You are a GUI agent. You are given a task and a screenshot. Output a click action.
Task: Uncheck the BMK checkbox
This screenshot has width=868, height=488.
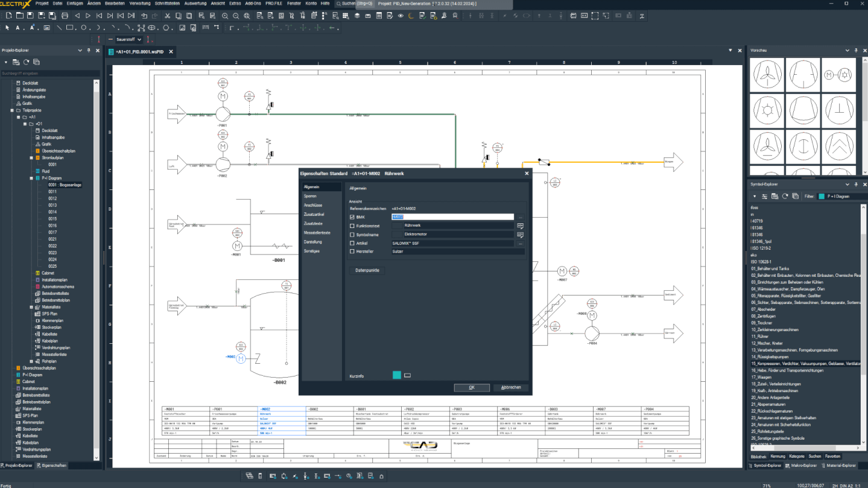[x=352, y=217]
